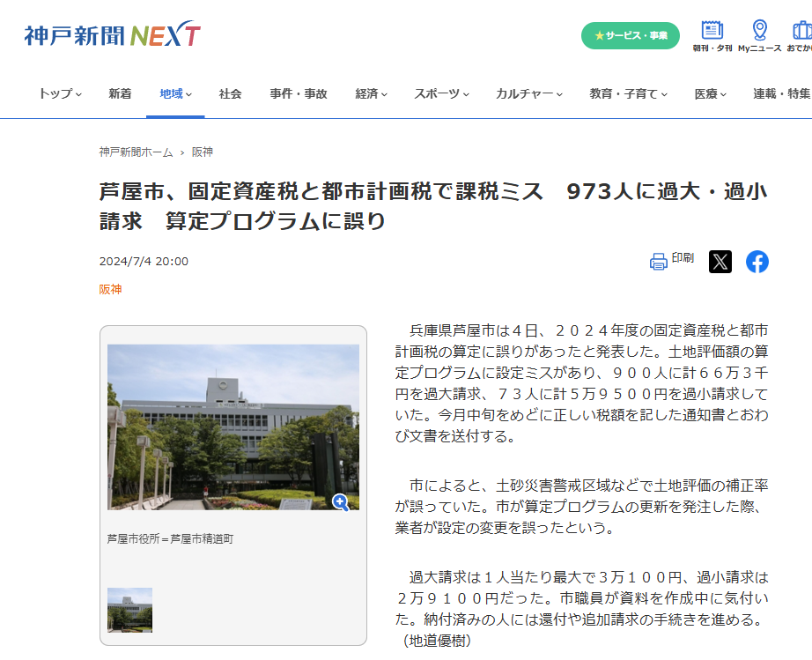Screen dimensions: 812x660
Task: Open the 連載・特集 menu item
Action: point(782,93)
